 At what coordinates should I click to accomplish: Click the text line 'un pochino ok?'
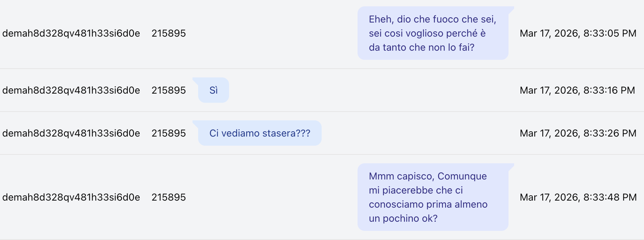403,219
